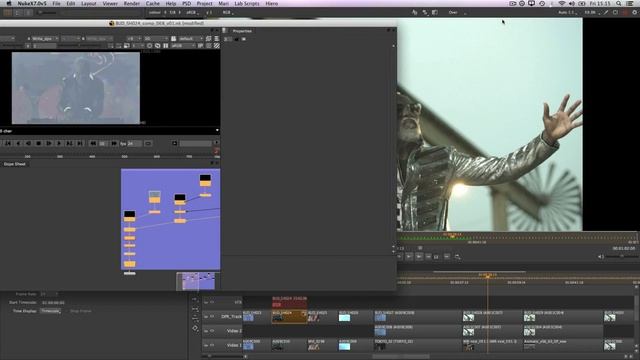
Task: Skip forward by increment in Nuke viewer
Action: (114, 143)
